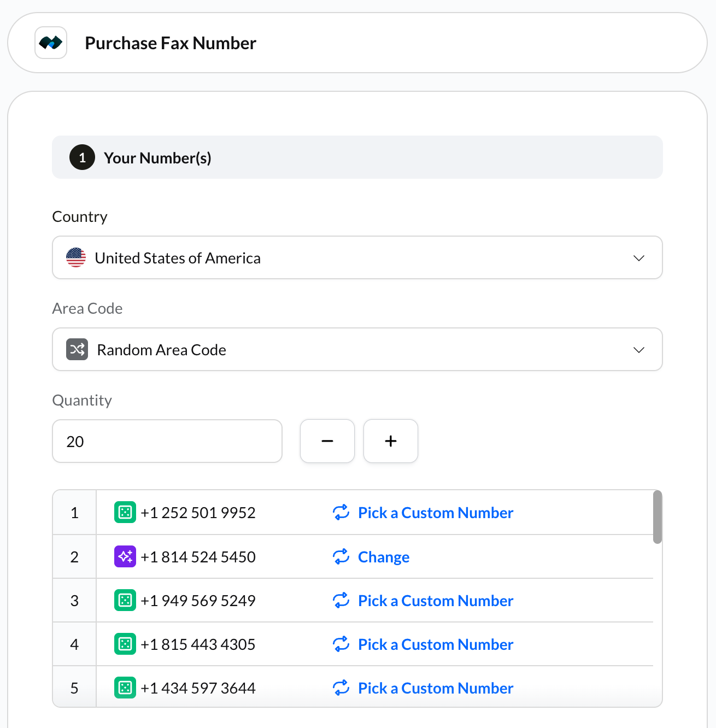Click the dice icon beside +1 949 569 5249

point(125,600)
